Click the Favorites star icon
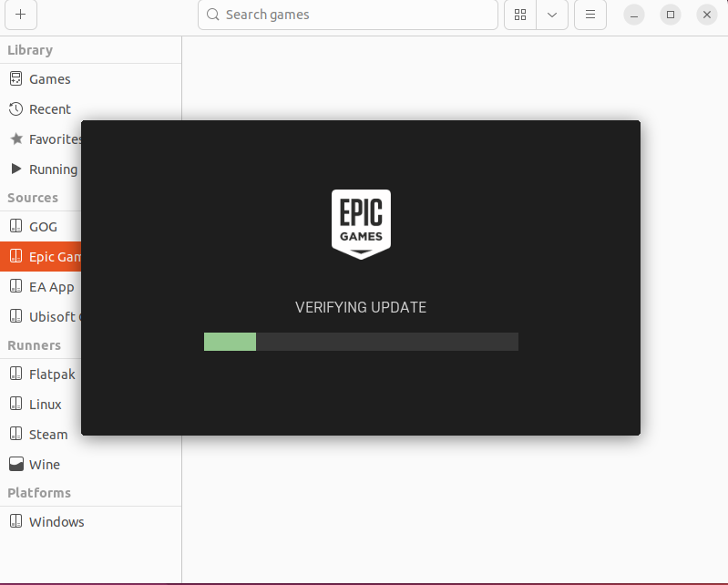728x585 pixels. tap(16, 139)
